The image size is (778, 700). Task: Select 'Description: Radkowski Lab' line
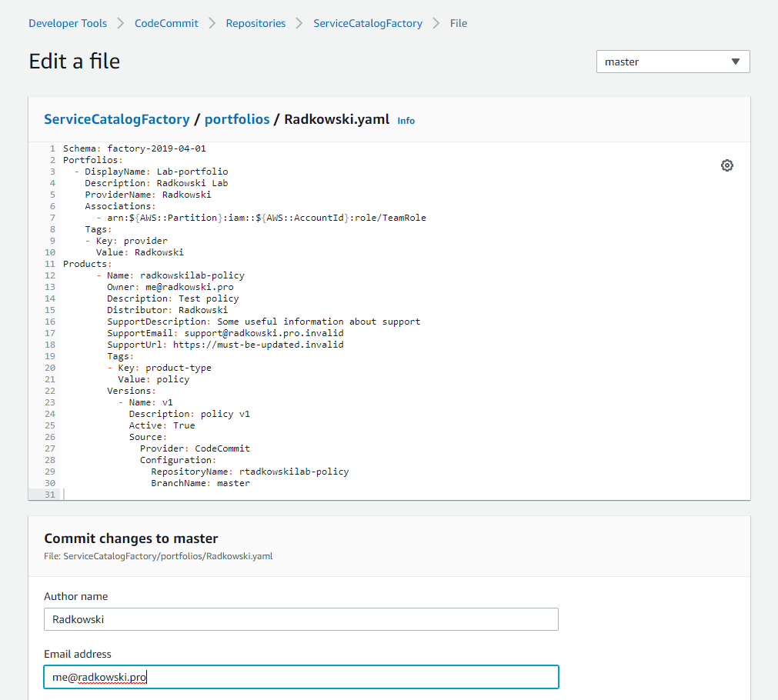[156, 183]
